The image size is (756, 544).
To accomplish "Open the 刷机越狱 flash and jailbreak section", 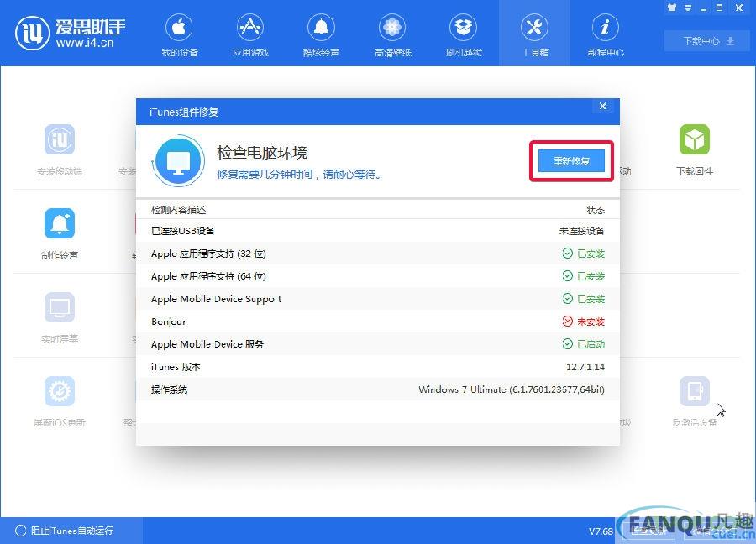I will click(x=464, y=35).
